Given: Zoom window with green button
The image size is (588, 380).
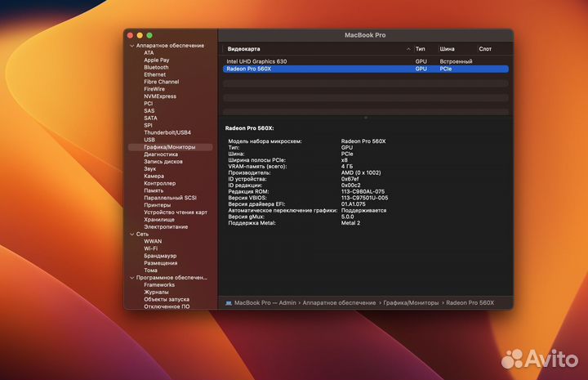Looking at the screenshot, I should (x=149, y=36).
